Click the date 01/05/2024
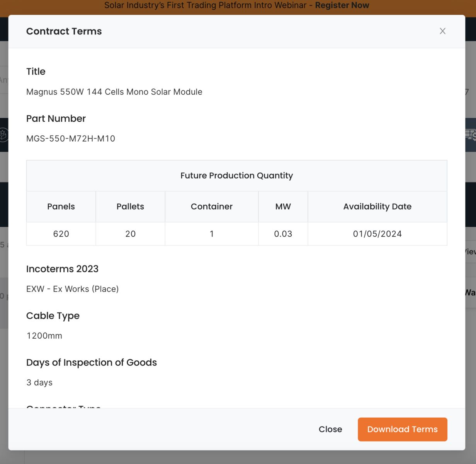 377,234
